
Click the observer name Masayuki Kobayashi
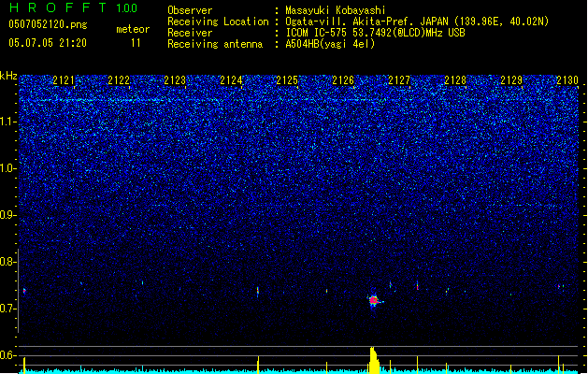click(336, 10)
